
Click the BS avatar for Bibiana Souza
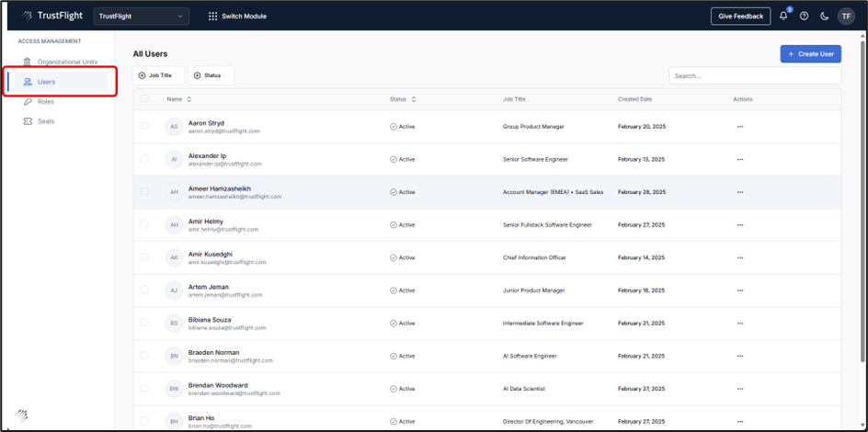click(x=174, y=323)
